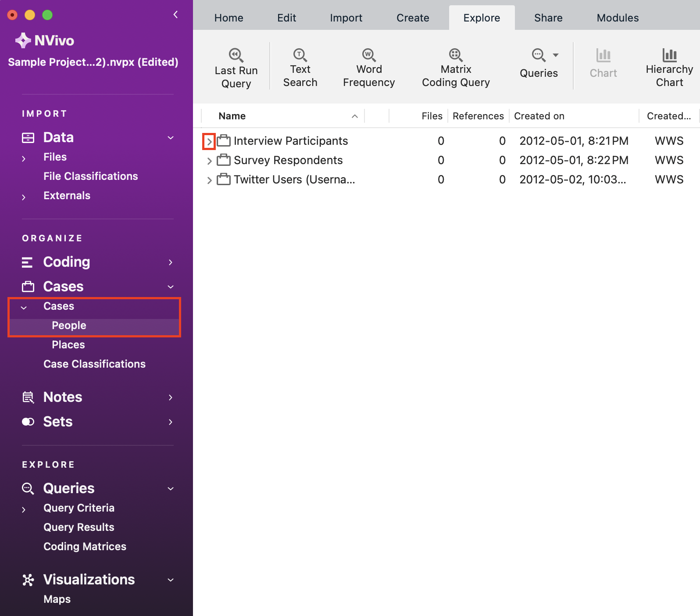Screen dimensions: 700x616
Task: Click the NVivo logo icon
Action: click(x=23, y=40)
